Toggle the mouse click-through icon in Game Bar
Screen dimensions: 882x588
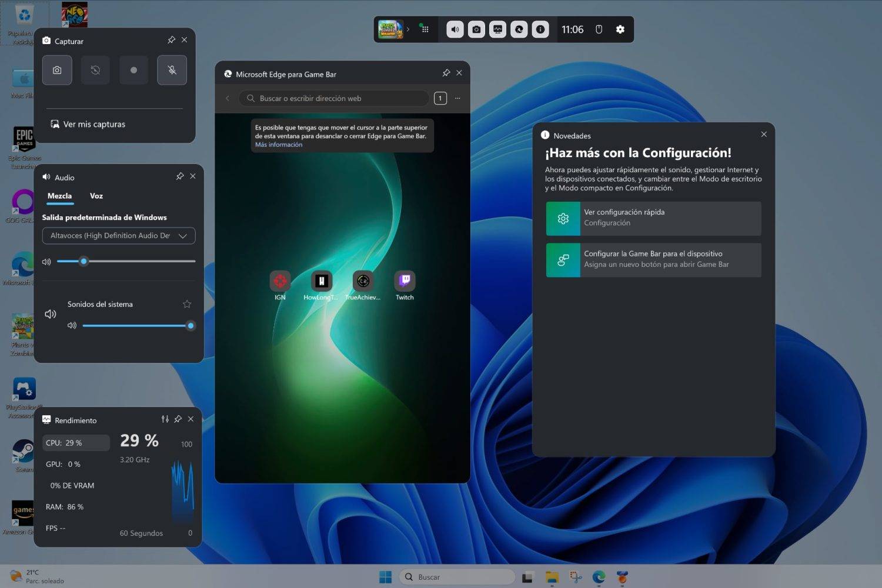click(599, 29)
